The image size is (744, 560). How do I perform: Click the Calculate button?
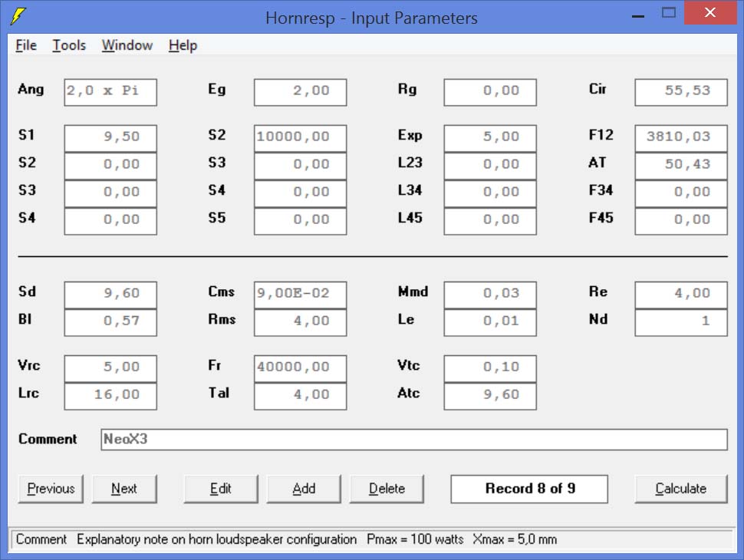tap(681, 489)
